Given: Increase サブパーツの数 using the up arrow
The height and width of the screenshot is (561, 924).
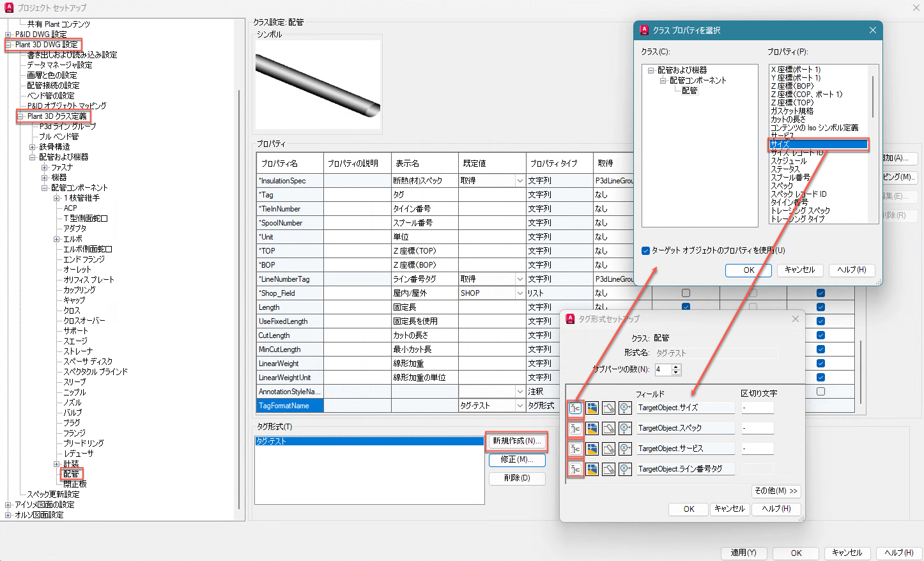Looking at the screenshot, I should (x=675, y=367).
